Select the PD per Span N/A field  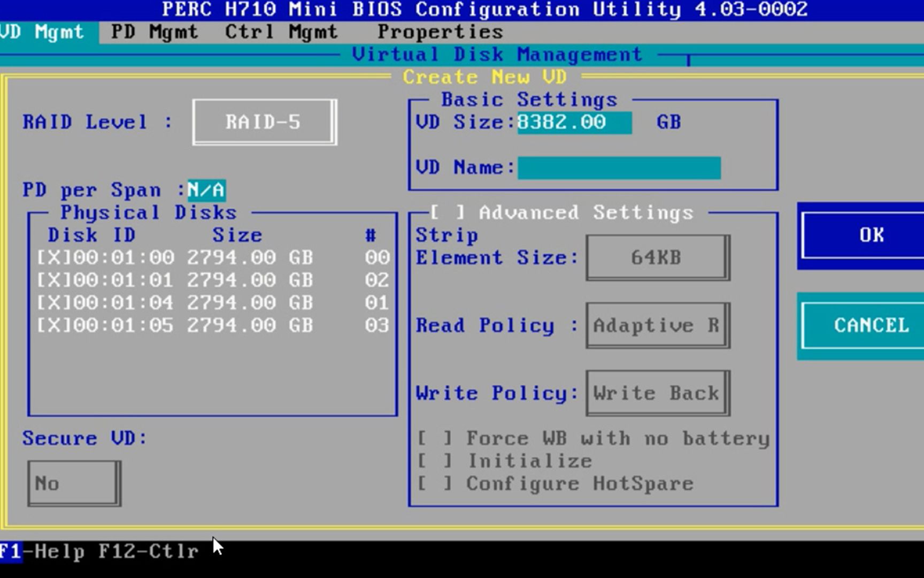[206, 190]
